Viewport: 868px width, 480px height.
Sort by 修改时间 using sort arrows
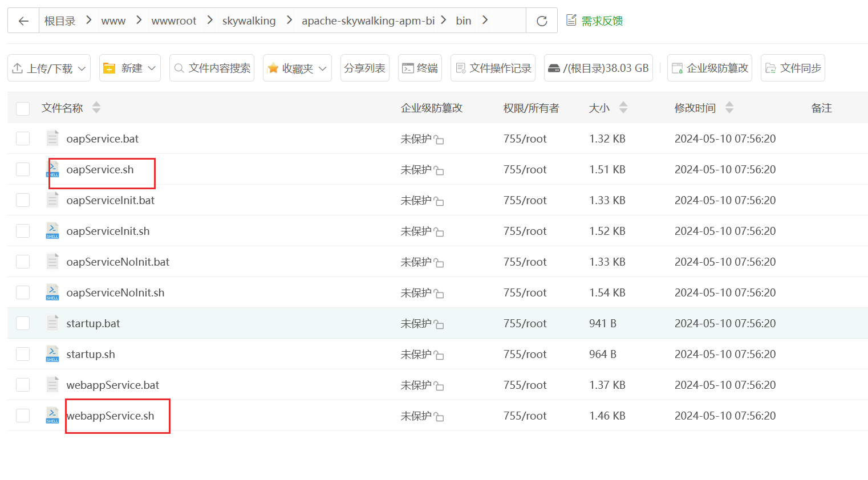pos(729,108)
